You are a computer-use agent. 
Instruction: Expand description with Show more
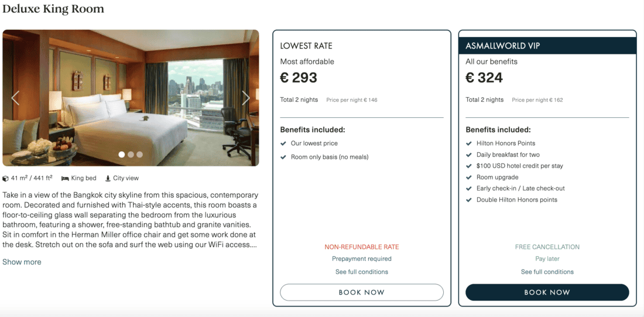22,262
